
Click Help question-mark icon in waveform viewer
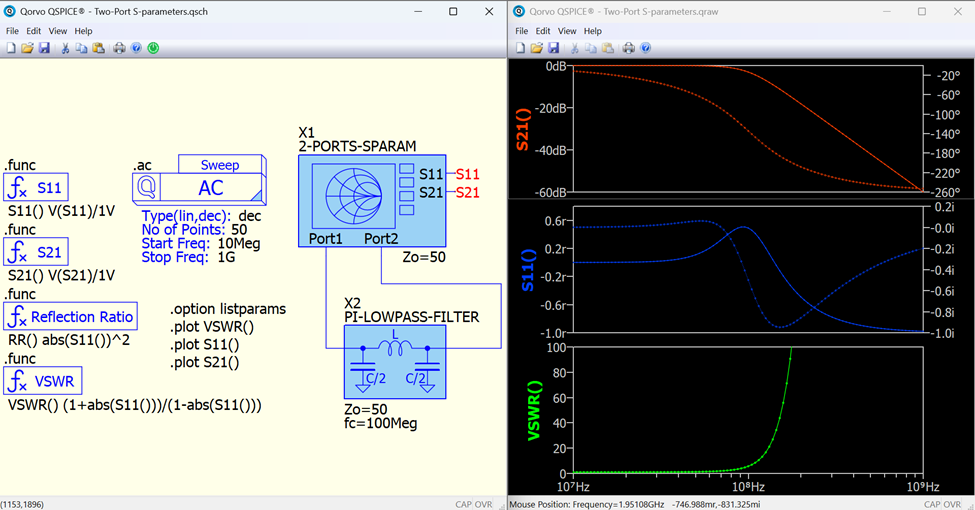(x=645, y=48)
